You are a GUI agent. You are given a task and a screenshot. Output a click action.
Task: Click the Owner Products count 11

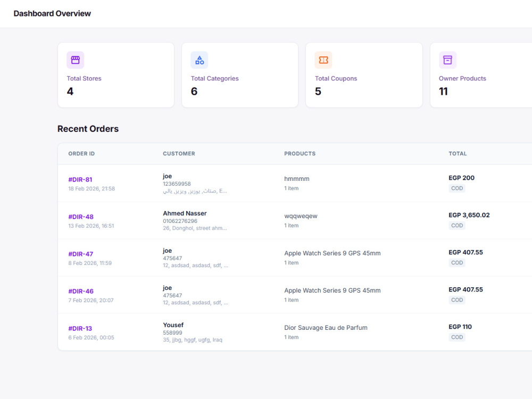[443, 92]
